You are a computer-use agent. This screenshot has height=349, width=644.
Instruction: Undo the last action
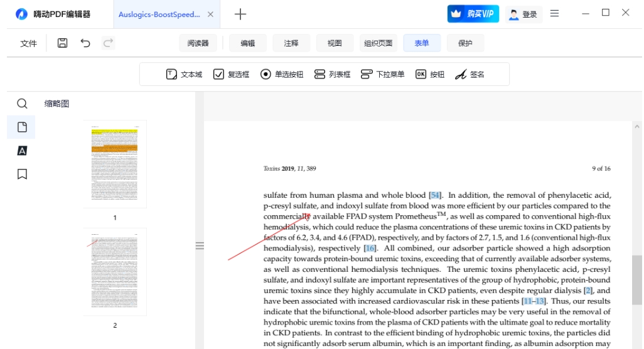(x=85, y=43)
